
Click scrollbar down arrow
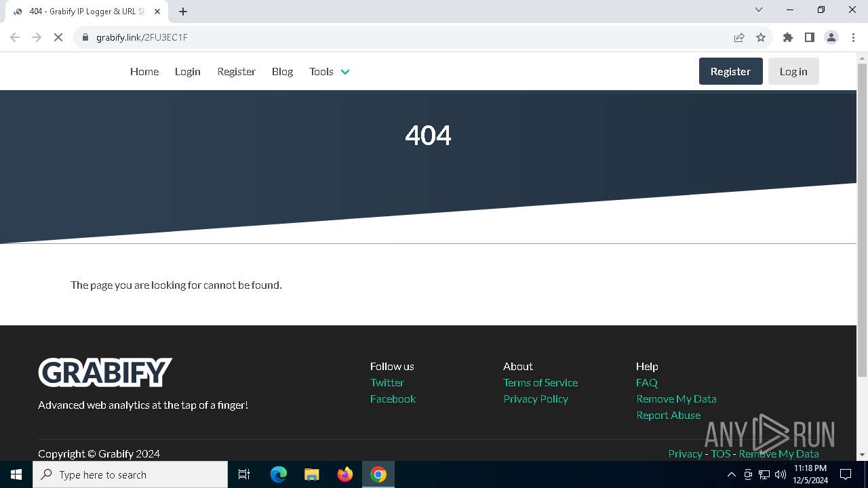[862, 455]
